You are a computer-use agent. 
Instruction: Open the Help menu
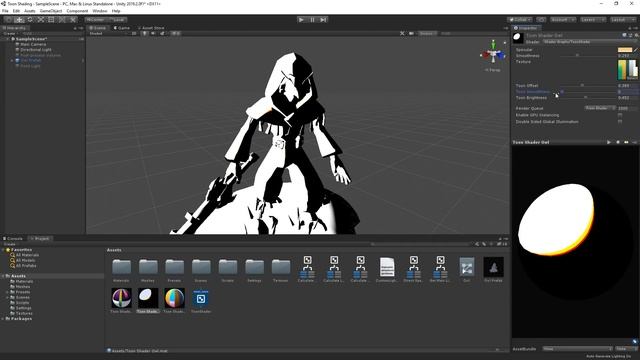[x=116, y=11]
